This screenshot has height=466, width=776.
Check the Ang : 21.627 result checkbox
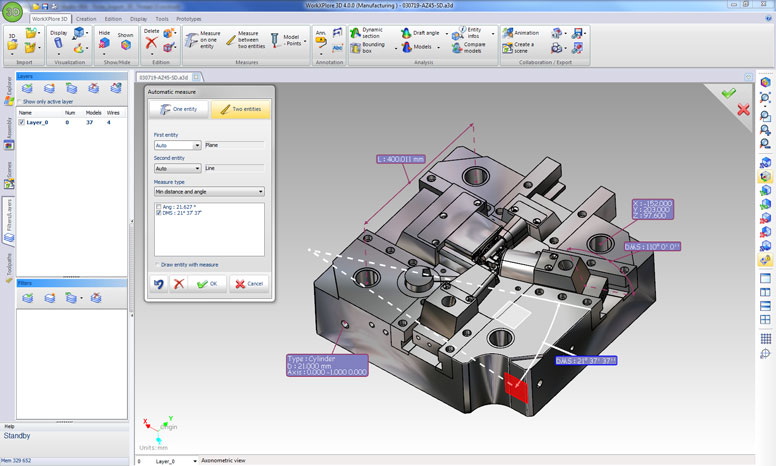pos(159,207)
